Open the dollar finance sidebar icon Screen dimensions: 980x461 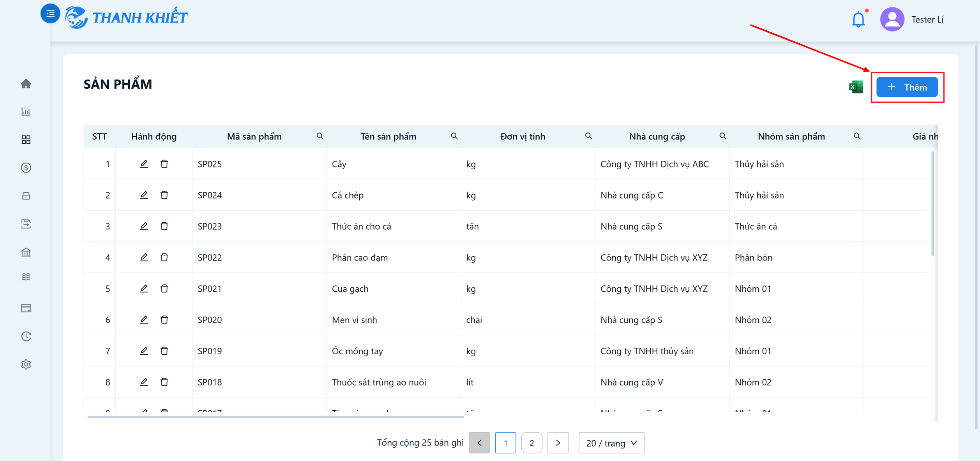click(x=26, y=168)
